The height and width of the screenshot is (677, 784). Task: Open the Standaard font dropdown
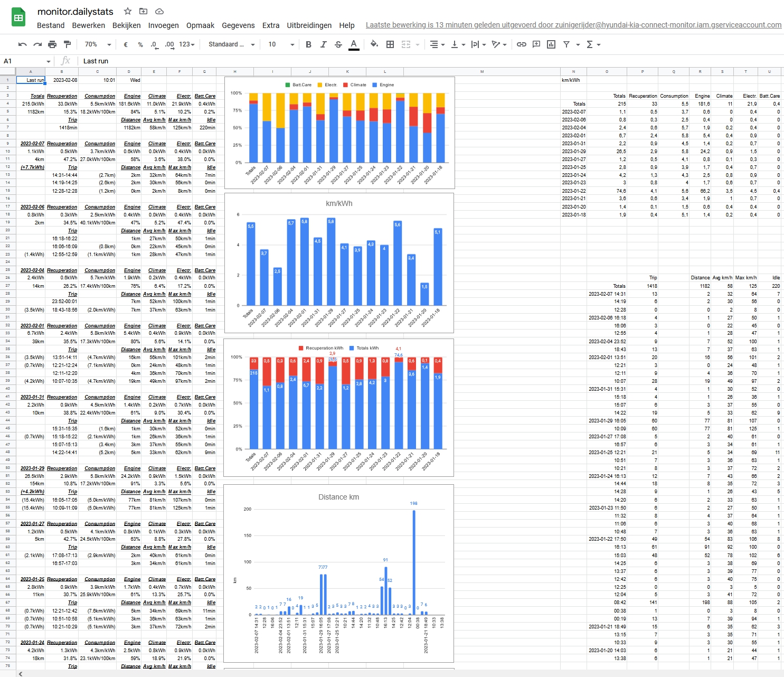coord(231,44)
